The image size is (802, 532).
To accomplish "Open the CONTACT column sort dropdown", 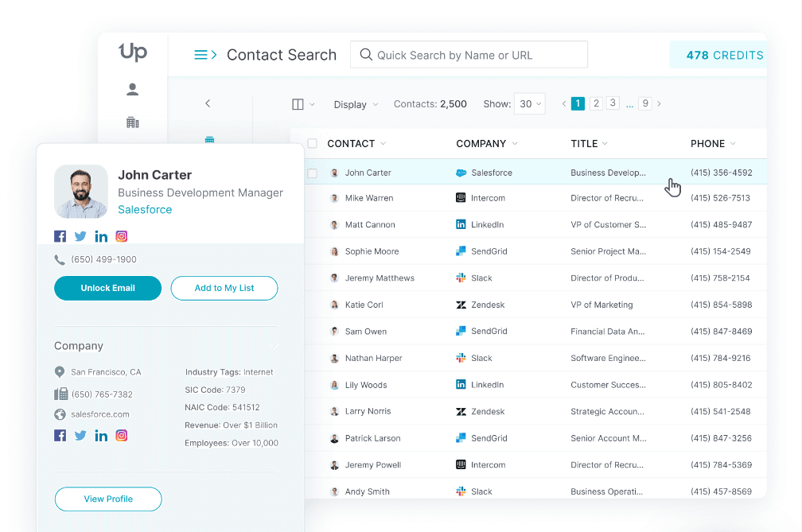I will pyautogui.click(x=383, y=144).
